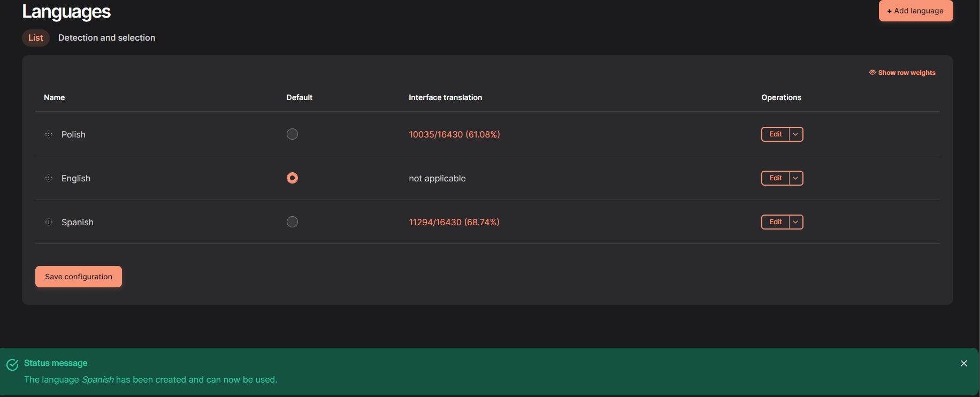The height and width of the screenshot is (397, 980).
Task: Click Save configuration button
Action: [x=79, y=277]
